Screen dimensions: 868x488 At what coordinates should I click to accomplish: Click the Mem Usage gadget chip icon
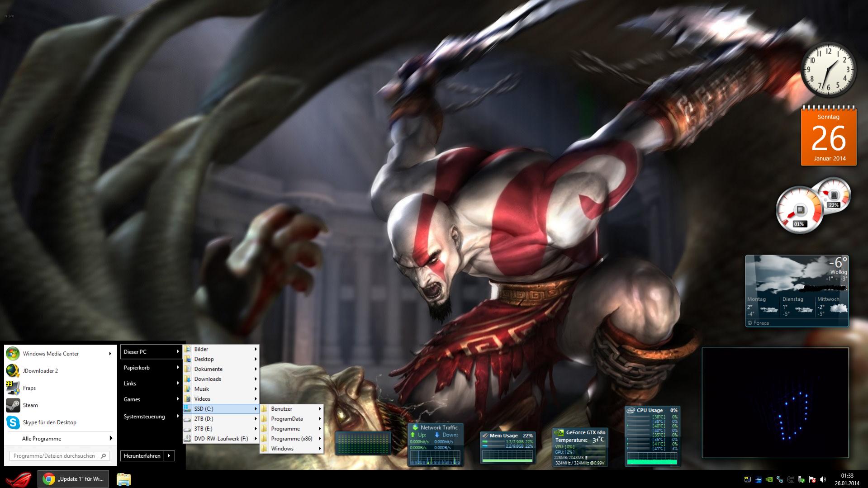click(485, 436)
